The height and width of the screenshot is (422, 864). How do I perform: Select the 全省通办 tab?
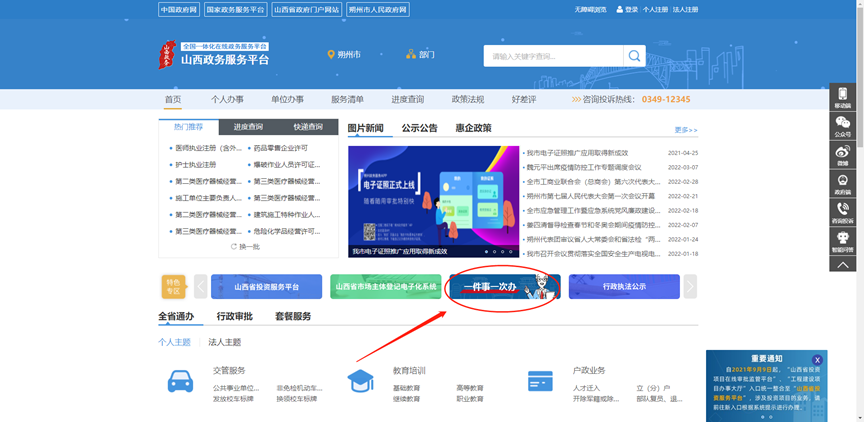pos(176,316)
